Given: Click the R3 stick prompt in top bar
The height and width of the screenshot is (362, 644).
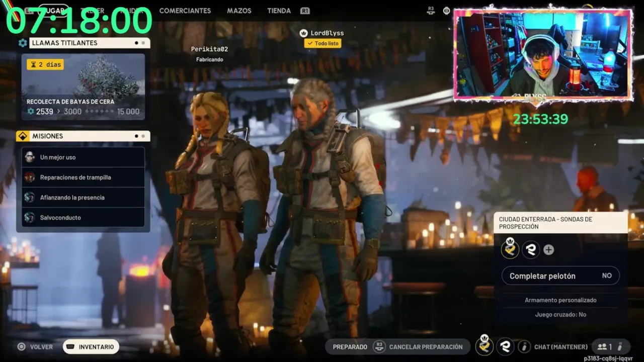Looking at the screenshot, I should [x=431, y=11].
